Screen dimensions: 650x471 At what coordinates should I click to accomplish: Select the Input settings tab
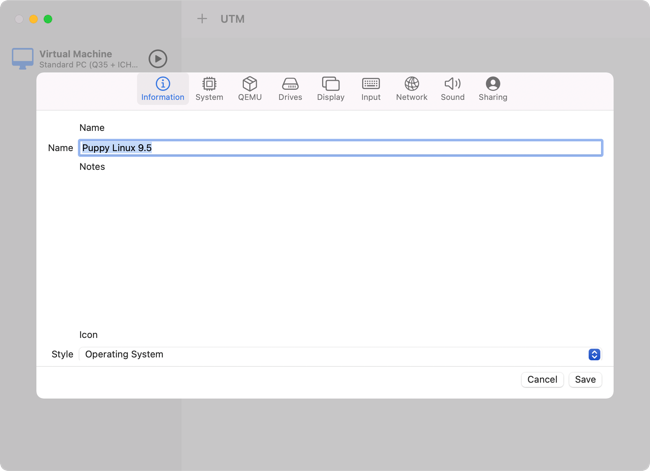(x=371, y=89)
